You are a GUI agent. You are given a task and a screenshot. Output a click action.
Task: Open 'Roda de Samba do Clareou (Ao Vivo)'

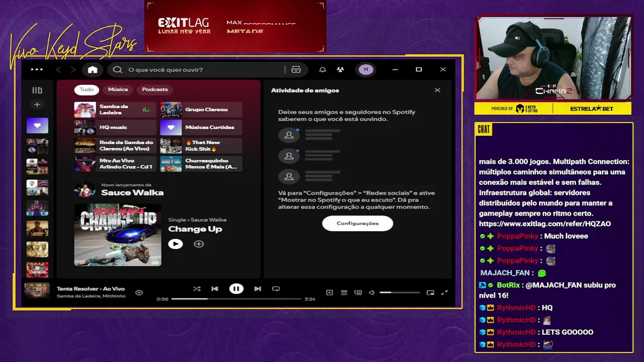pyautogui.click(x=115, y=146)
